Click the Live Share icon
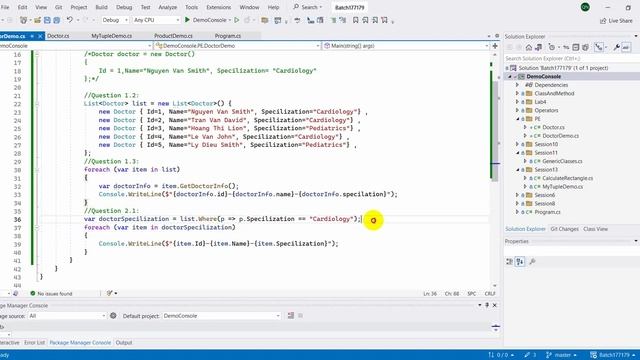This screenshot has width=640, height=360. point(616,20)
